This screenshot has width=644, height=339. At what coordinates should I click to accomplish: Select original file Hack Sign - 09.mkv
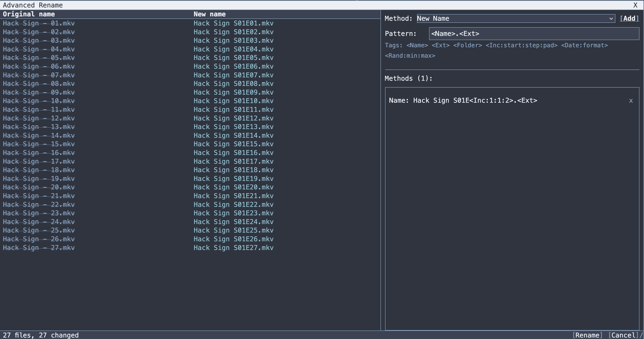(39, 92)
